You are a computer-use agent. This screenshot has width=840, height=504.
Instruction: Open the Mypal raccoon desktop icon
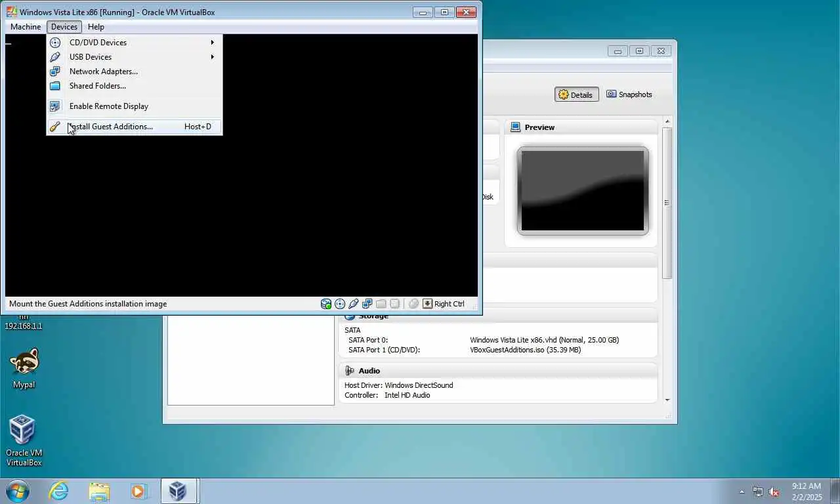coord(24,369)
